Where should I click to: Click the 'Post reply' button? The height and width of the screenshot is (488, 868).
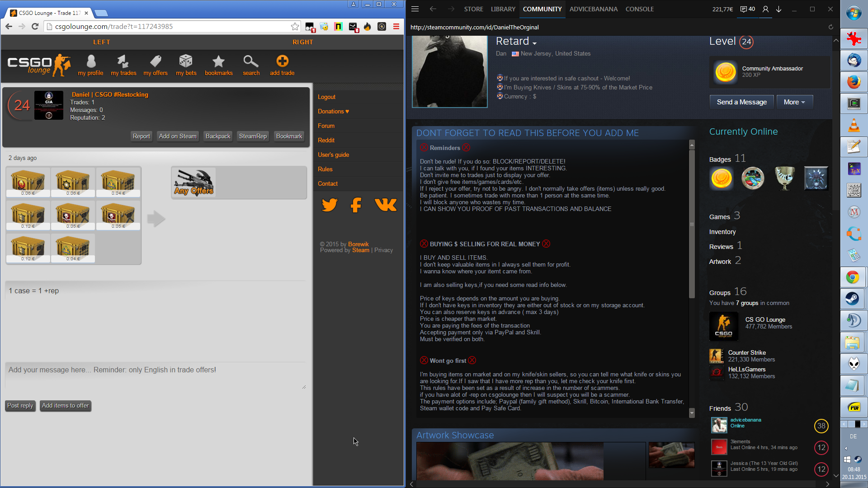(x=20, y=406)
